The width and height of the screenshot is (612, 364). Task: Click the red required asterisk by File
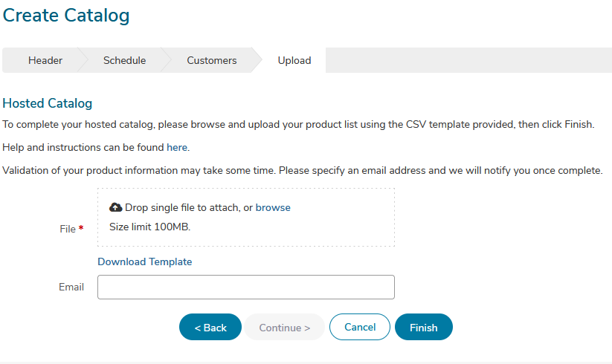(x=81, y=227)
